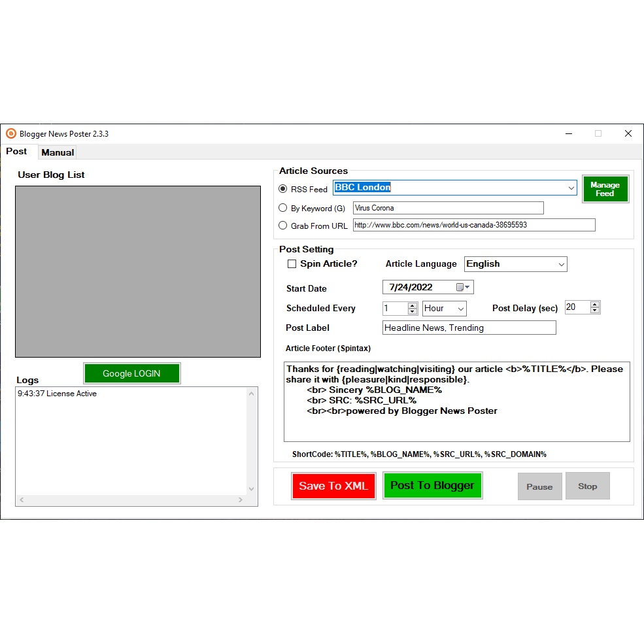Select the RSS Feed radio button
644x644 pixels.
pyautogui.click(x=283, y=189)
